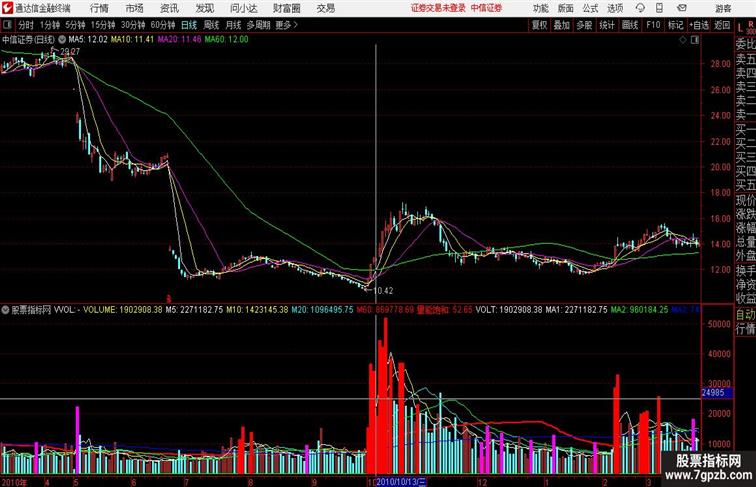Switch to 60分钟 period

click(163, 25)
